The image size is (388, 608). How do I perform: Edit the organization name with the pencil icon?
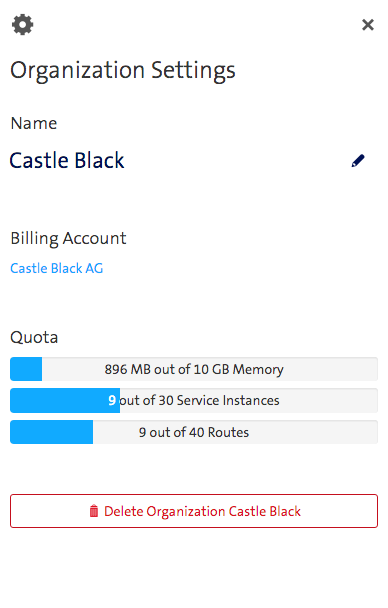(358, 161)
